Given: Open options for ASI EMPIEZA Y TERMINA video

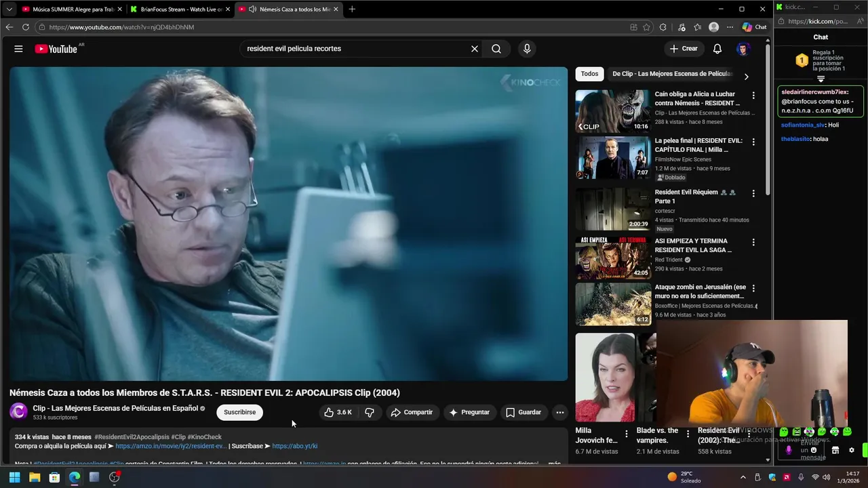Looking at the screenshot, I should point(753,242).
